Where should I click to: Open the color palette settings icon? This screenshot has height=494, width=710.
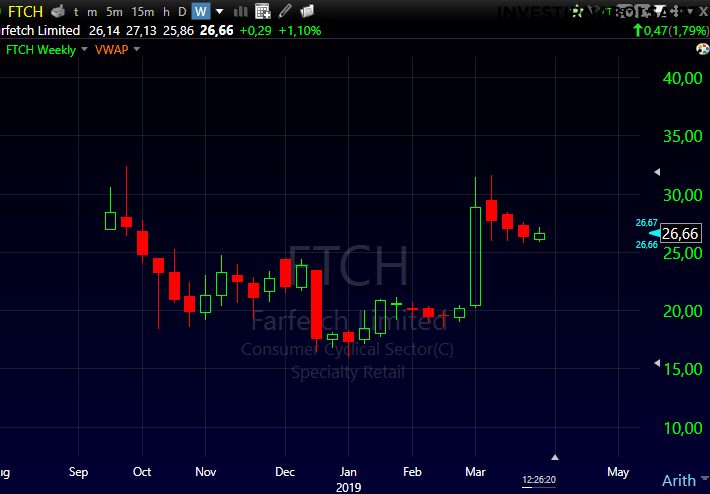coord(702,49)
